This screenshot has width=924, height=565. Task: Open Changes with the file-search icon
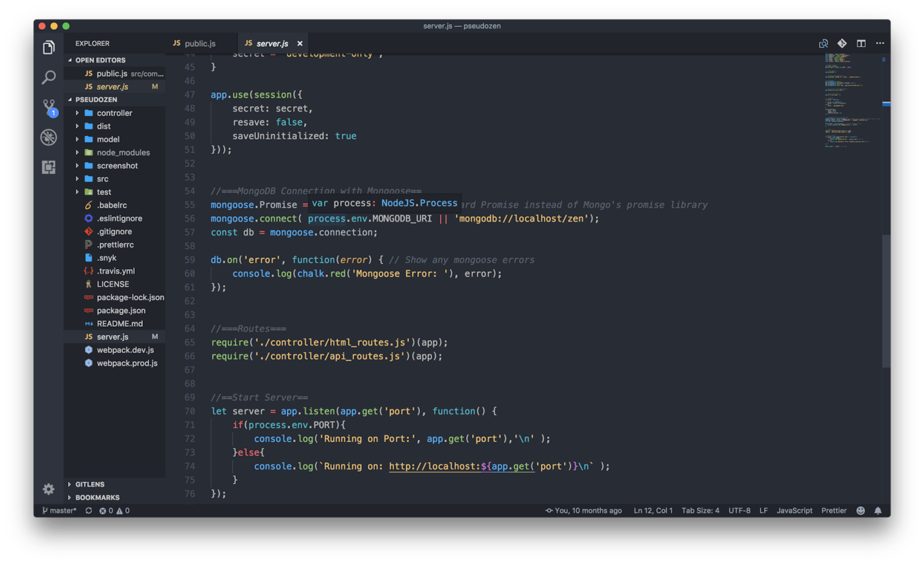click(x=823, y=43)
